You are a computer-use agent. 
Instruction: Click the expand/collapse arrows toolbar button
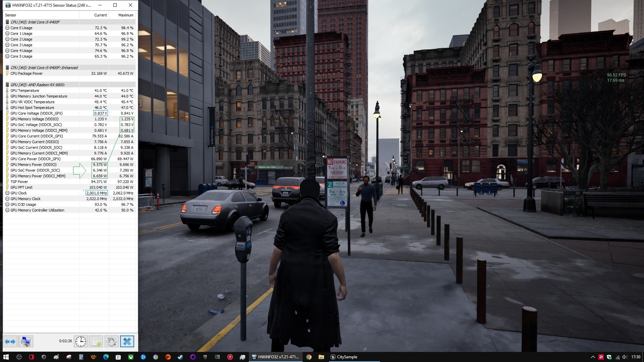tap(10, 342)
